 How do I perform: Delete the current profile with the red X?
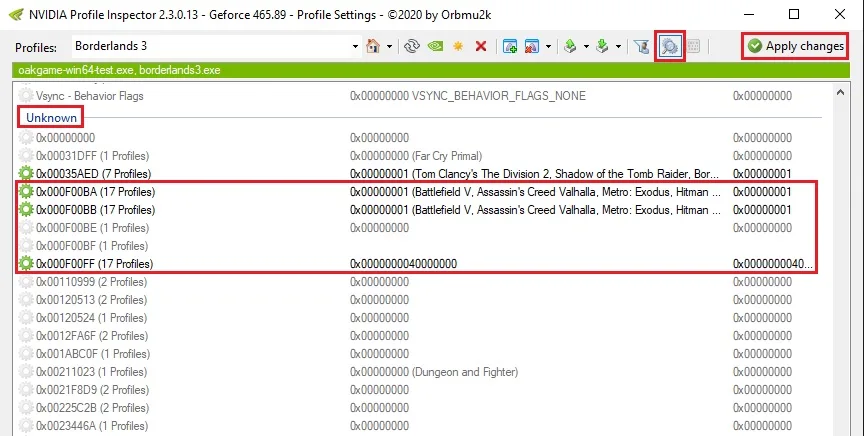[481, 46]
